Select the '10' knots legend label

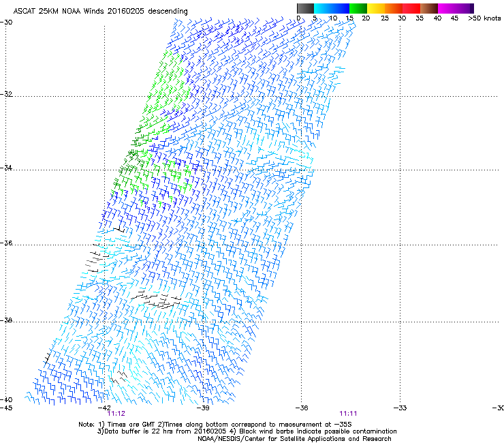(332, 18)
